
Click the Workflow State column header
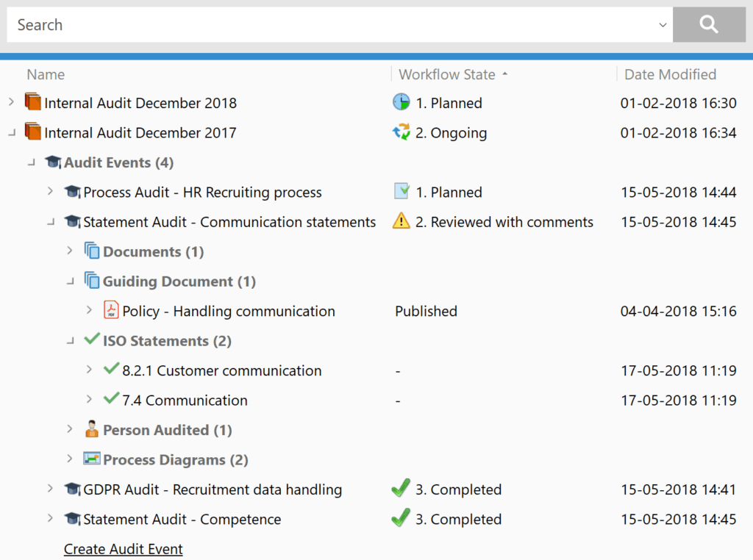pos(446,74)
